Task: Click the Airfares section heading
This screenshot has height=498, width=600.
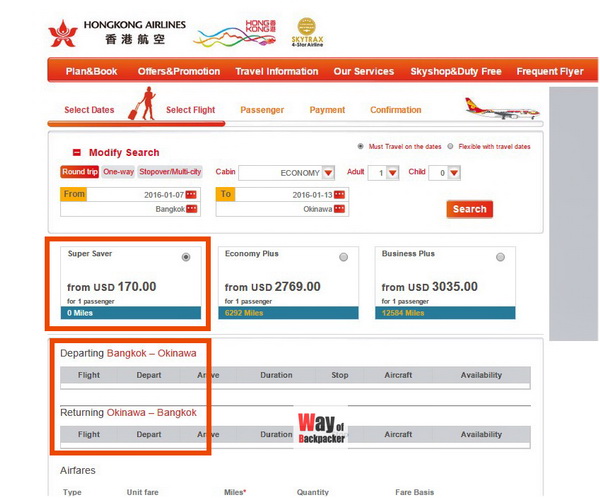Action: (x=78, y=470)
